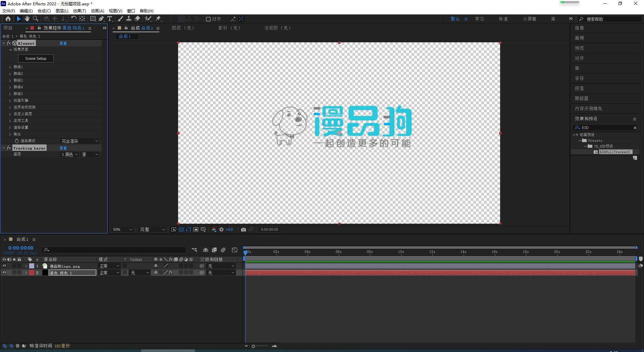Select the Eraser tool
This screenshot has width=644, height=352.
(137, 19)
